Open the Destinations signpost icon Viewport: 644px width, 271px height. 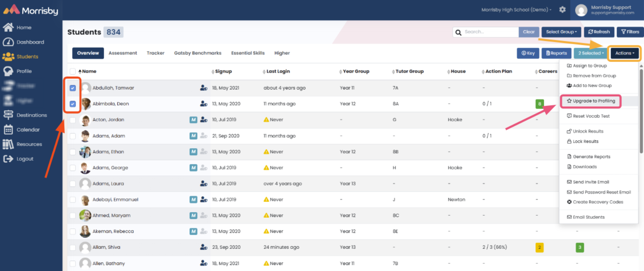8,115
